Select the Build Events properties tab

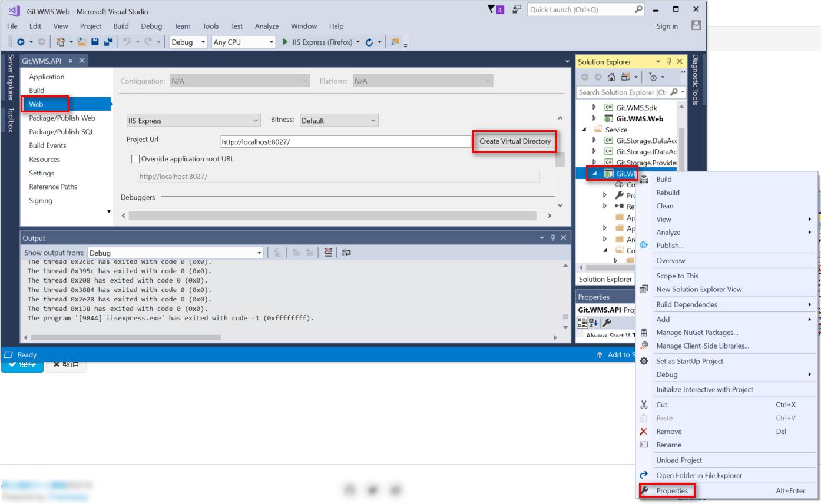[48, 145]
